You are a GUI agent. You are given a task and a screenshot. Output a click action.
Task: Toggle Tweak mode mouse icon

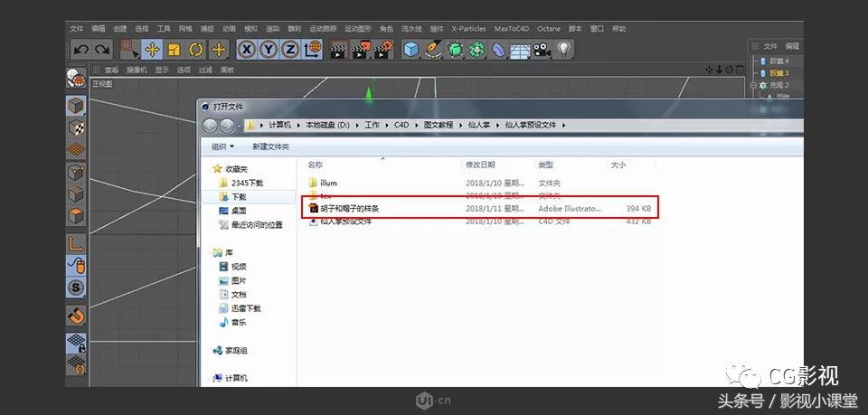click(x=76, y=266)
